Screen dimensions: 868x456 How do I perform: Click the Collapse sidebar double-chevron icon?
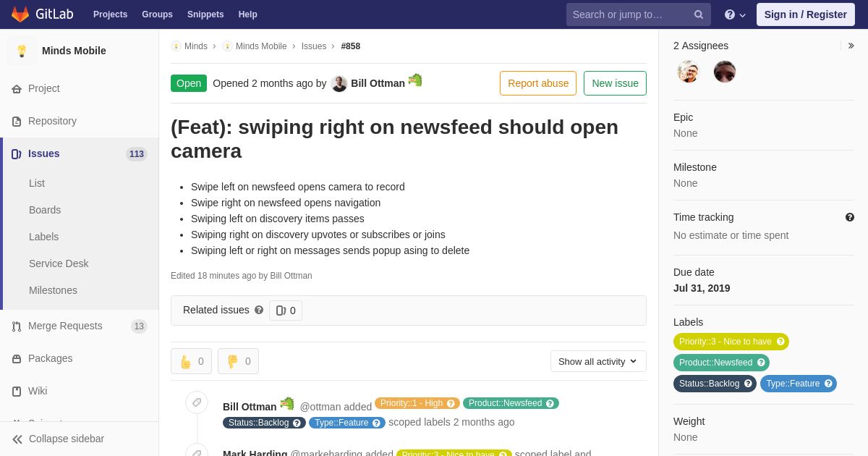click(17, 439)
